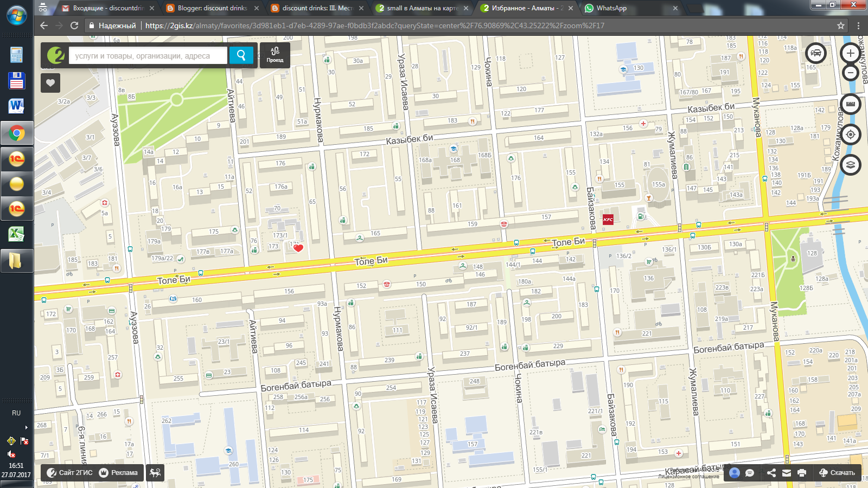Print the map with the printer icon

point(802,473)
